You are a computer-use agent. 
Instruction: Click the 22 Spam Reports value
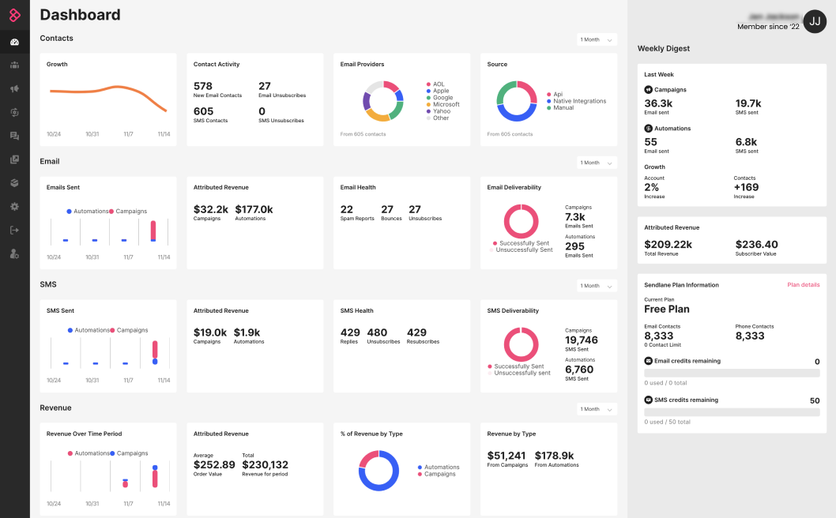347,209
